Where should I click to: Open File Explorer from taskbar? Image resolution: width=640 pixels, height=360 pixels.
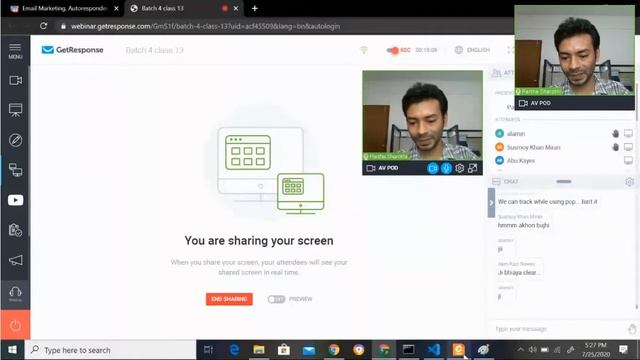[259, 350]
